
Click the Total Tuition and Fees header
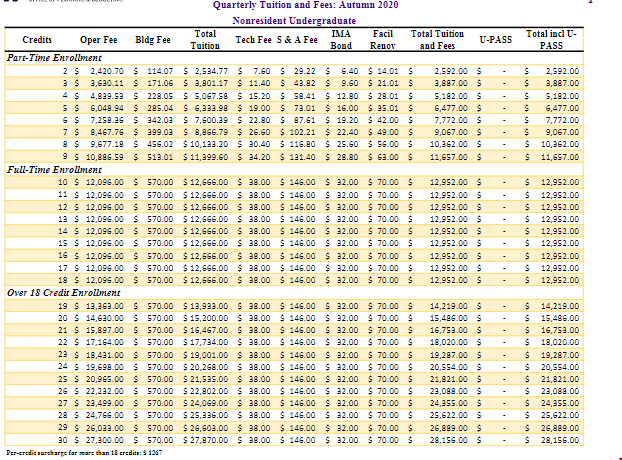pos(437,40)
